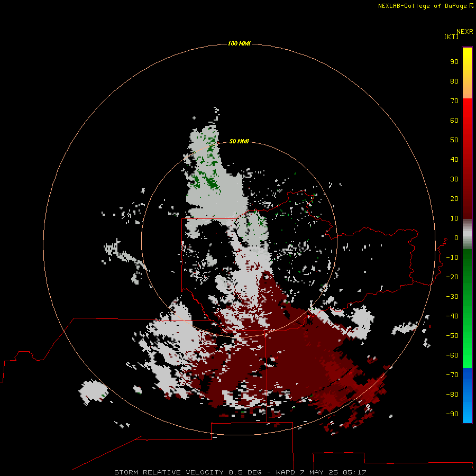Click the -70 value on the velocity scale
The width and height of the screenshot is (476, 476).
452,374
